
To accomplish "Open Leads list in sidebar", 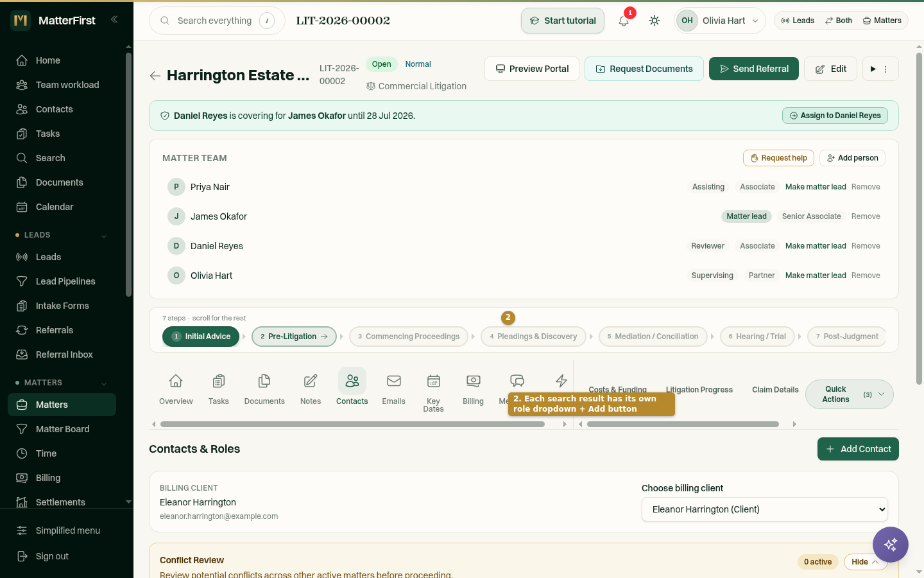I will (x=62, y=257).
